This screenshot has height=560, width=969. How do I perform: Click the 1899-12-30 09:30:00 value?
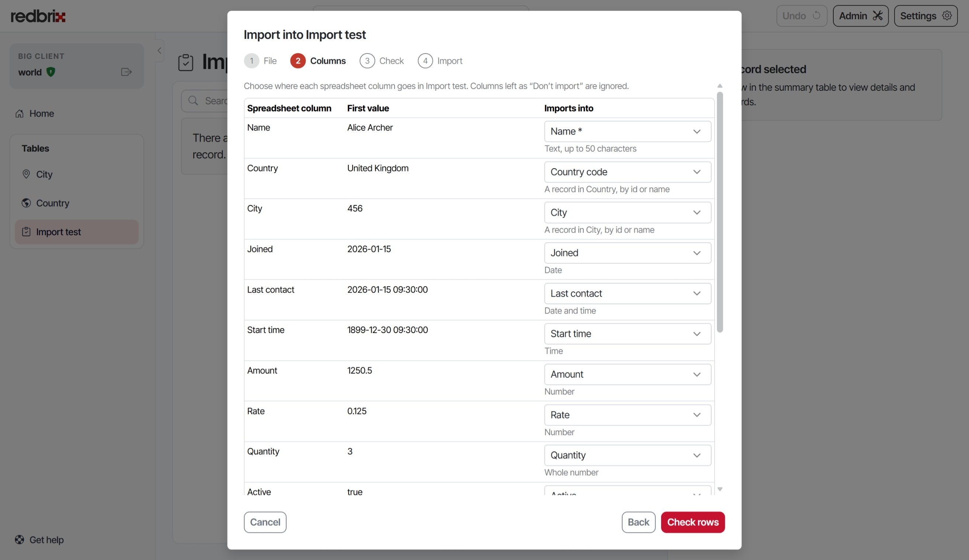click(x=387, y=330)
